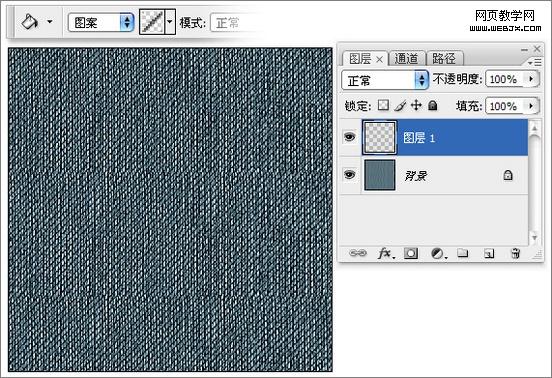
Task: Open the 不透明度 slider arrow
Action: point(532,78)
